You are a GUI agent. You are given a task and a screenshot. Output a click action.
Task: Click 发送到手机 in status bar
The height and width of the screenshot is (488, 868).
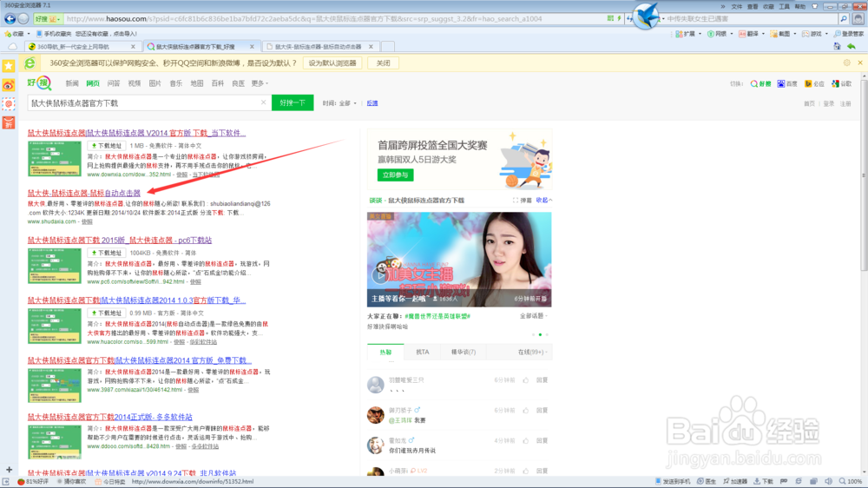point(674,481)
